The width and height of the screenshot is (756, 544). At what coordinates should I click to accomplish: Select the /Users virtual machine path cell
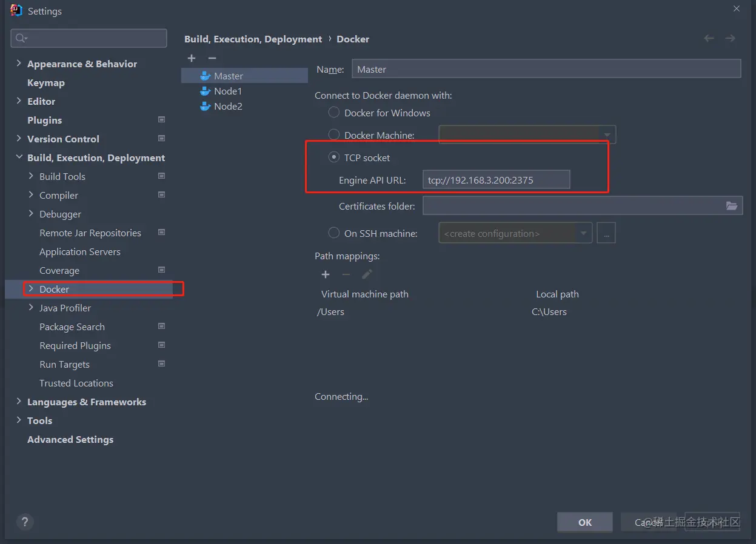pyautogui.click(x=330, y=312)
